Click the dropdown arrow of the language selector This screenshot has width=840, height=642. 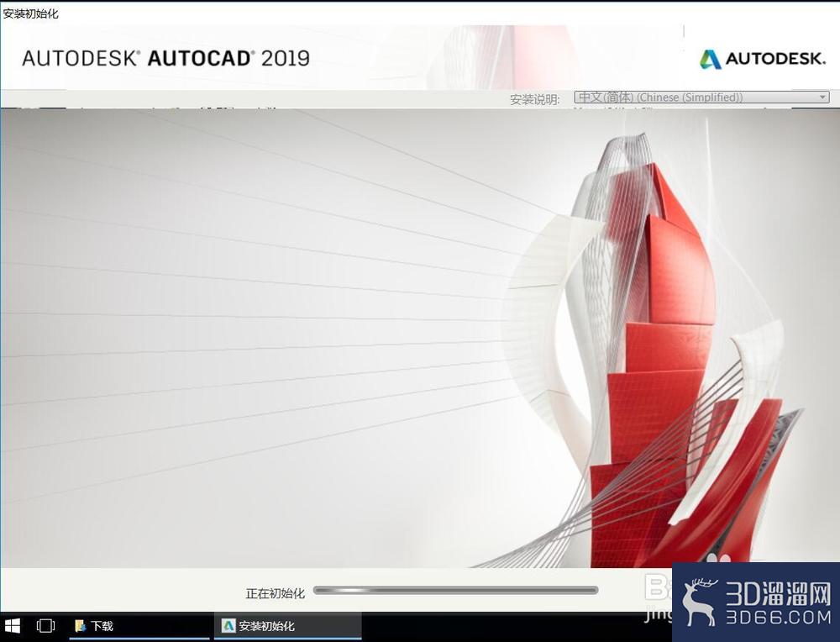(x=822, y=97)
